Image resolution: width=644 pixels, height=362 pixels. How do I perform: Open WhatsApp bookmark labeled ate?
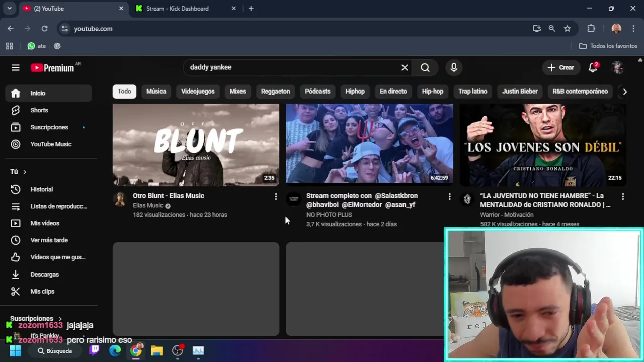pyautogui.click(x=36, y=46)
